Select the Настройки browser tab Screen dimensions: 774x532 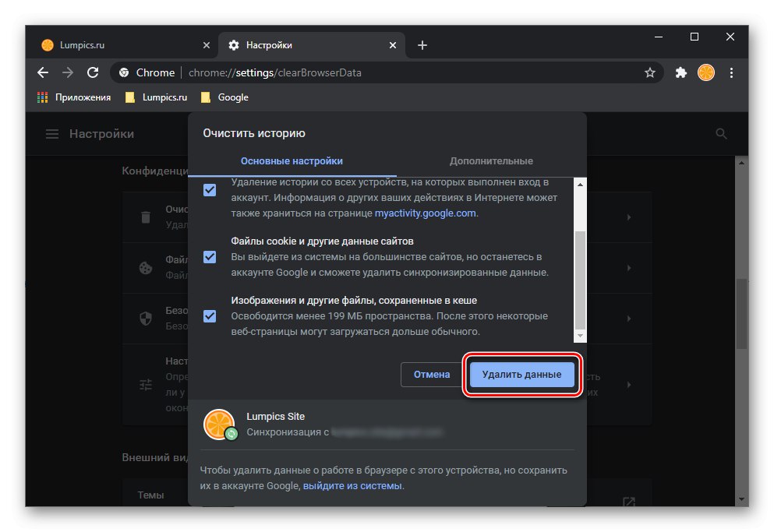(312, 45)
